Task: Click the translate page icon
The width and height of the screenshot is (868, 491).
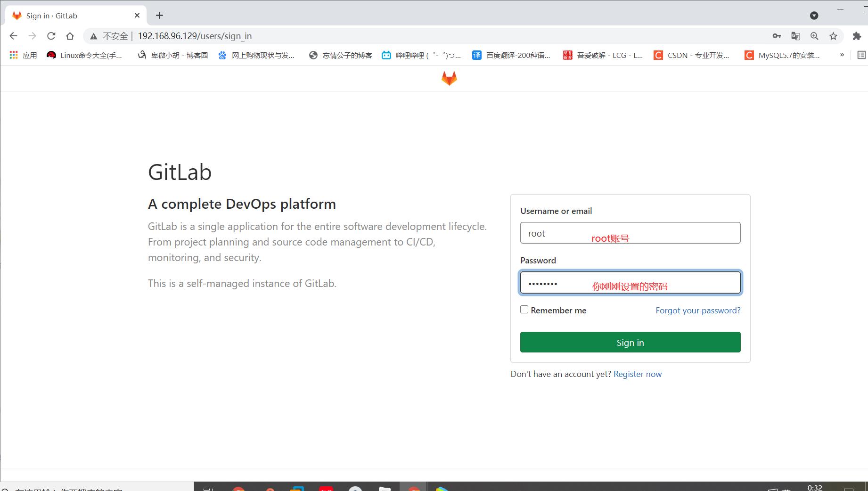Action: 795,36
